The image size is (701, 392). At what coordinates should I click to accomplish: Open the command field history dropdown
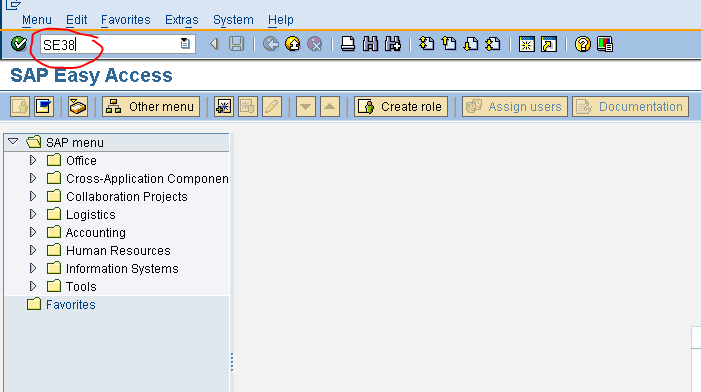[185, 44]
